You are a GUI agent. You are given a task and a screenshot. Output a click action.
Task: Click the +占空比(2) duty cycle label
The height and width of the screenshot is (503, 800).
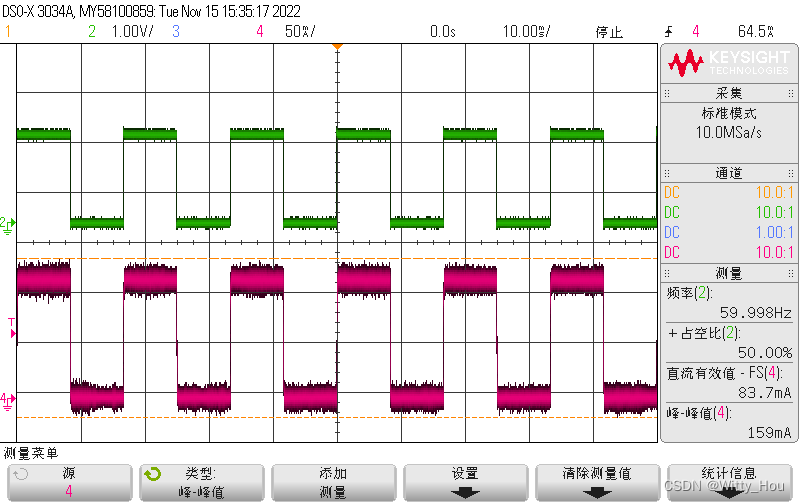coord(704,333)
